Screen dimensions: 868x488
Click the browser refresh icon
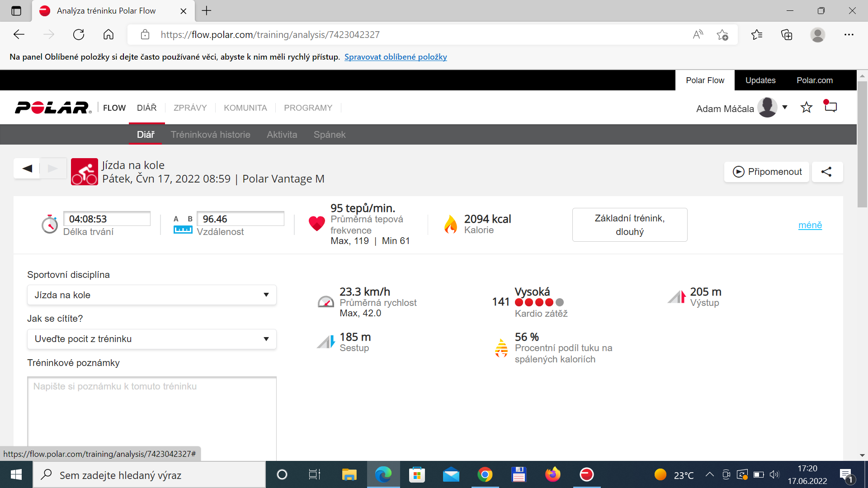pos(79,35)
